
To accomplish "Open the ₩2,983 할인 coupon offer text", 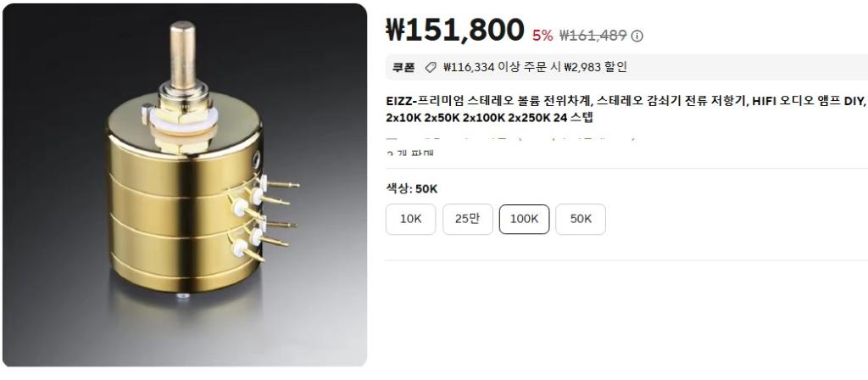I will pyautogui.click(x=596, y=68).
